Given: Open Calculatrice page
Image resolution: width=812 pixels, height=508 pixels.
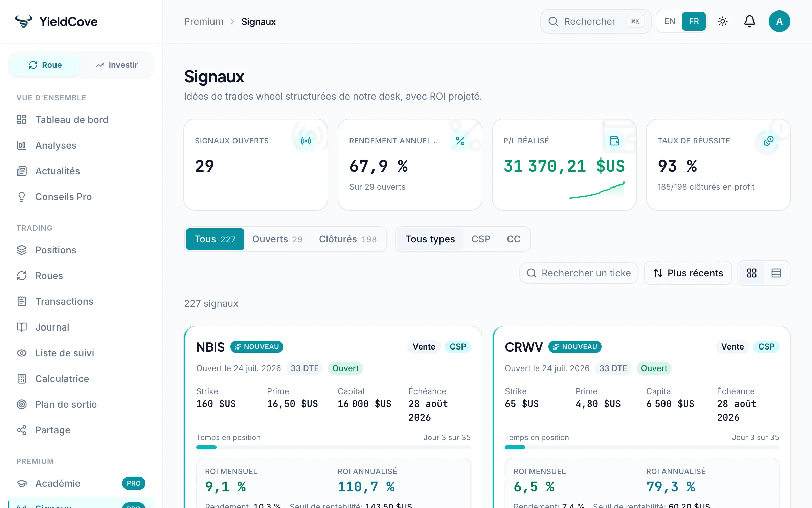Looking at the screenshot, I should 81,379.
